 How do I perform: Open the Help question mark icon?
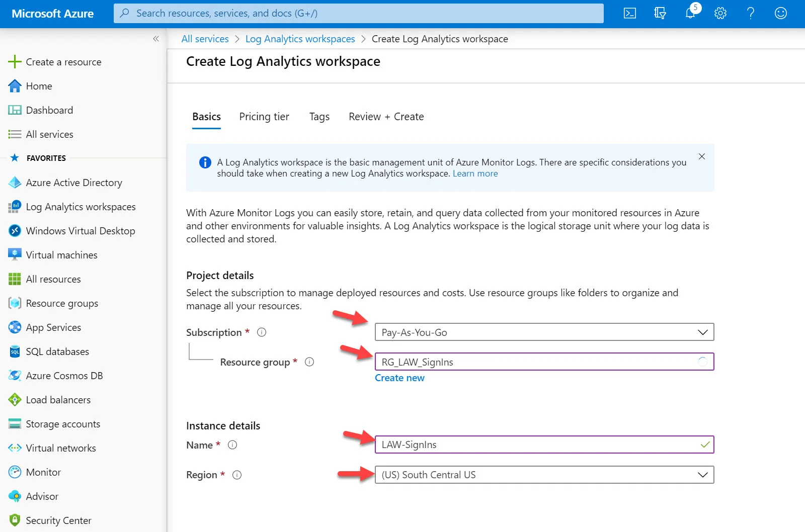[x=751, y=14]
